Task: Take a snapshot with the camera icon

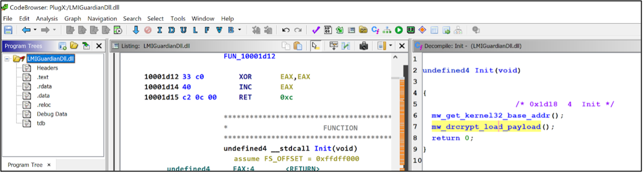Action: pos(364,46)
